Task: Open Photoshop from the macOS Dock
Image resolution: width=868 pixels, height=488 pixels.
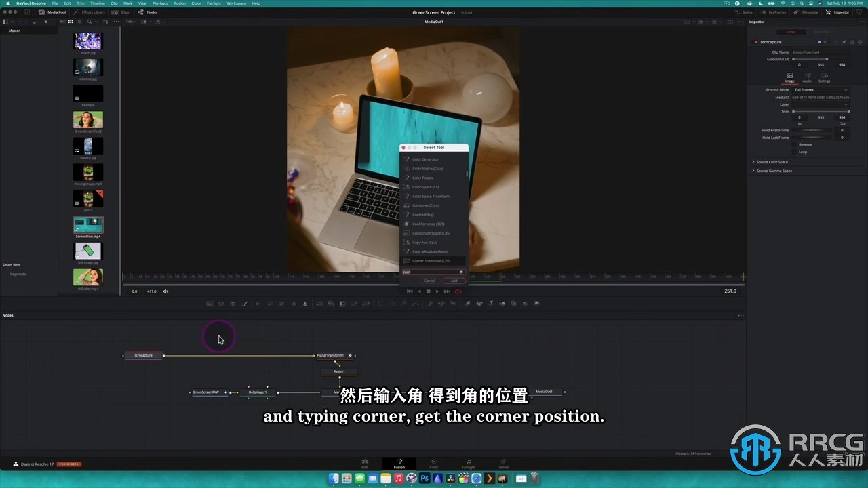Action: [x=425, y=479]
